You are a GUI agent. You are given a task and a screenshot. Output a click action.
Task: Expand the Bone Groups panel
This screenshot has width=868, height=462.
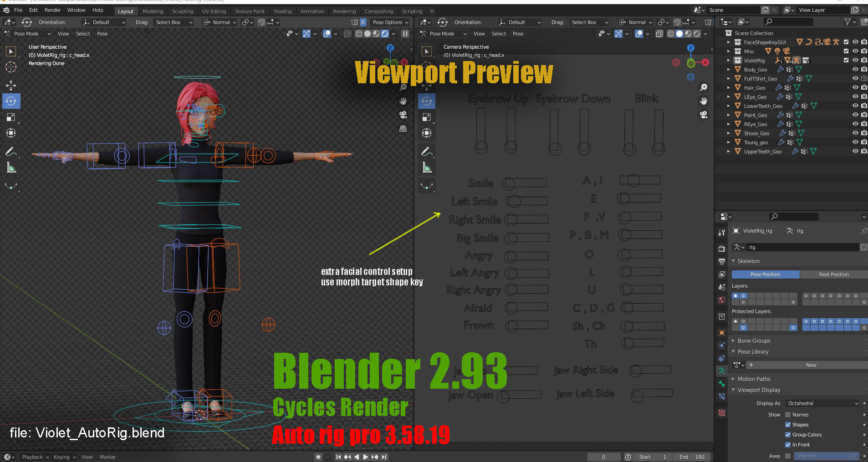754,340
